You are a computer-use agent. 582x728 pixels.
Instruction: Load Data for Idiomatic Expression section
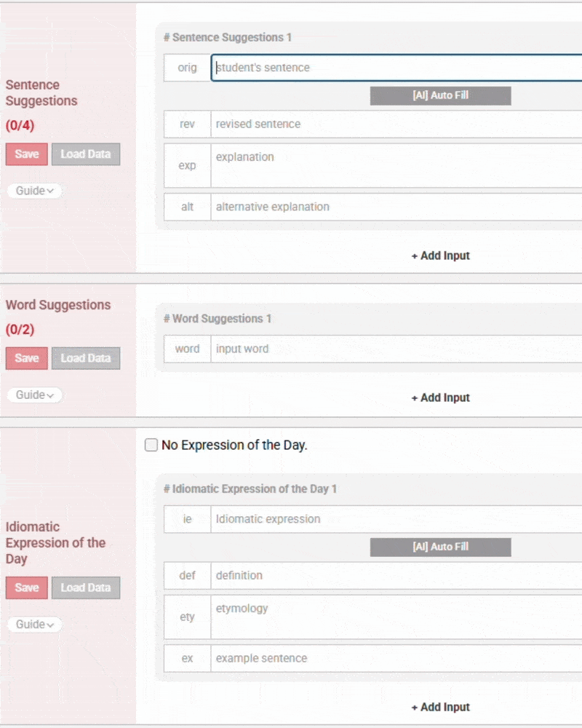pos(86,587)
